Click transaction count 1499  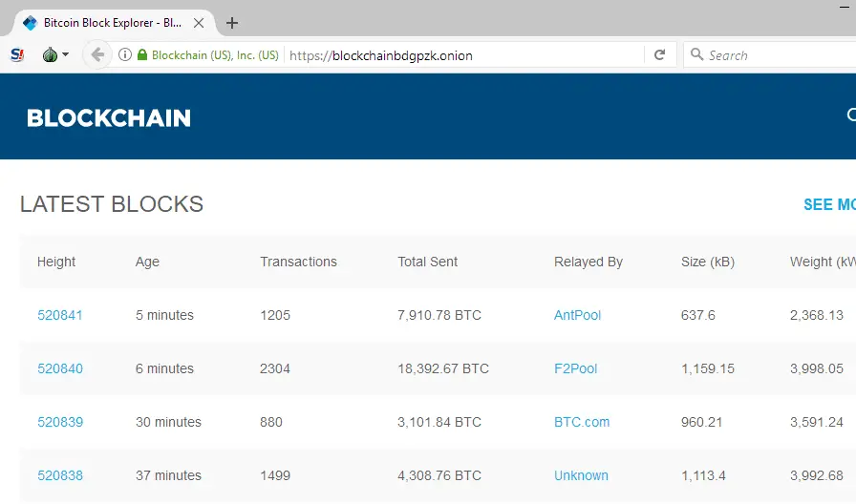pos(275,475)
